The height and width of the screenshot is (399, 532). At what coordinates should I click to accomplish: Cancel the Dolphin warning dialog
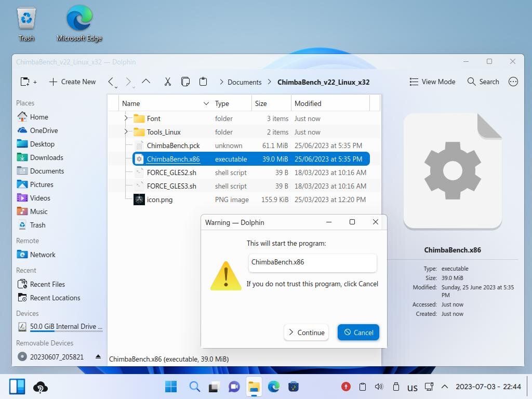[x=358, y=332]
